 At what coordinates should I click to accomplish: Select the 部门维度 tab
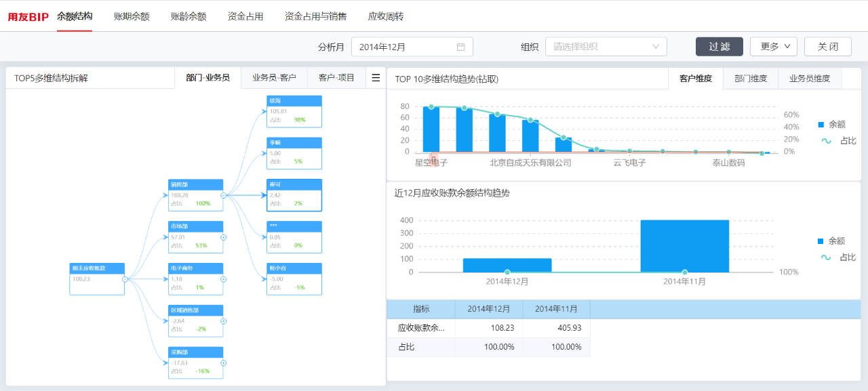coord(751,79)
